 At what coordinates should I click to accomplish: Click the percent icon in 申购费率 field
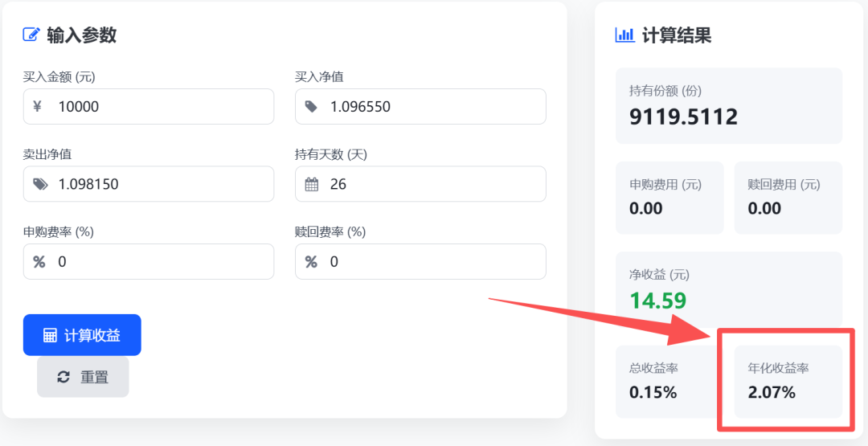point(39,262)
